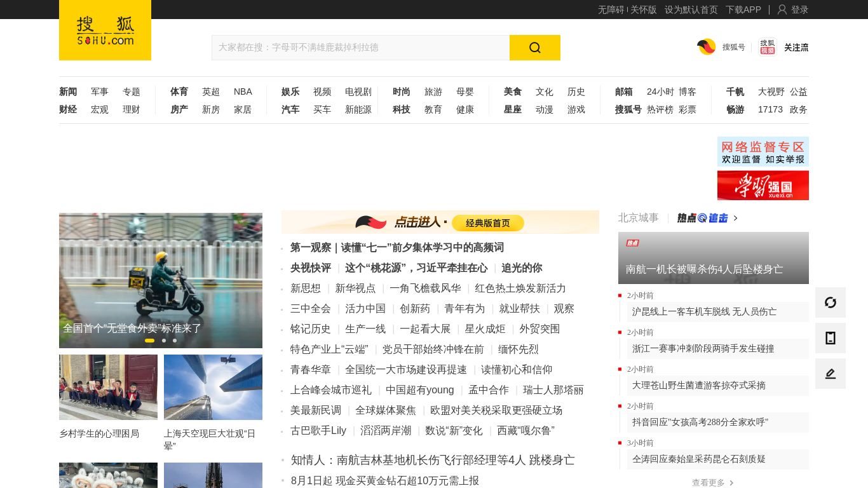Image resolution: width=868 pixels, height=488 pixels.
Task: Open 古巴歌手Lily link
Action: (x=318, y=430)
